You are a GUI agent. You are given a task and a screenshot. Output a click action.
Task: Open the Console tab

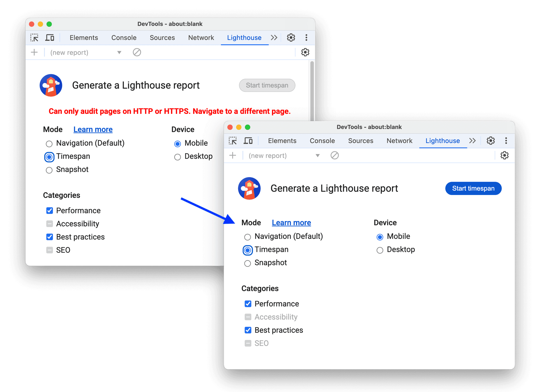[322, 140]
